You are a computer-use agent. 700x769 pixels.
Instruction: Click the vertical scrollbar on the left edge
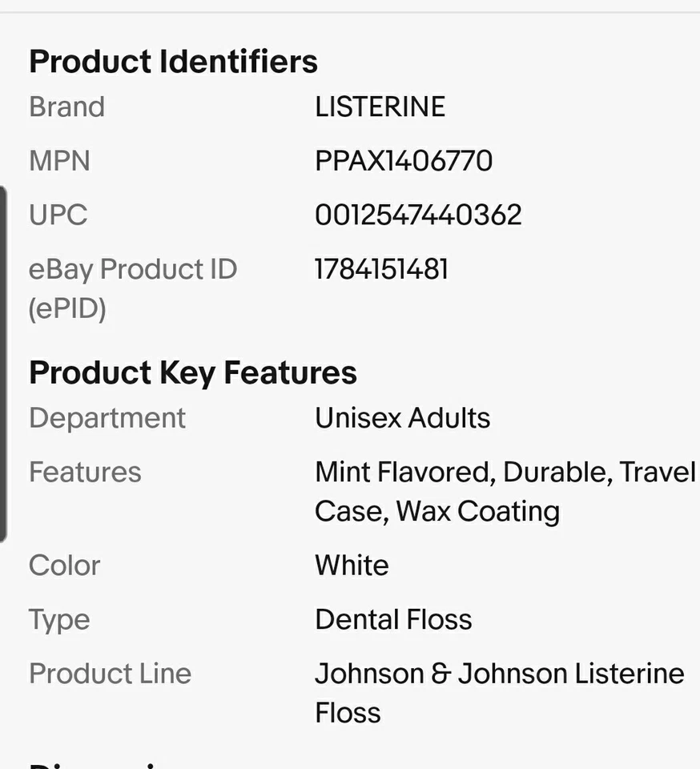(x=3, y=364)
